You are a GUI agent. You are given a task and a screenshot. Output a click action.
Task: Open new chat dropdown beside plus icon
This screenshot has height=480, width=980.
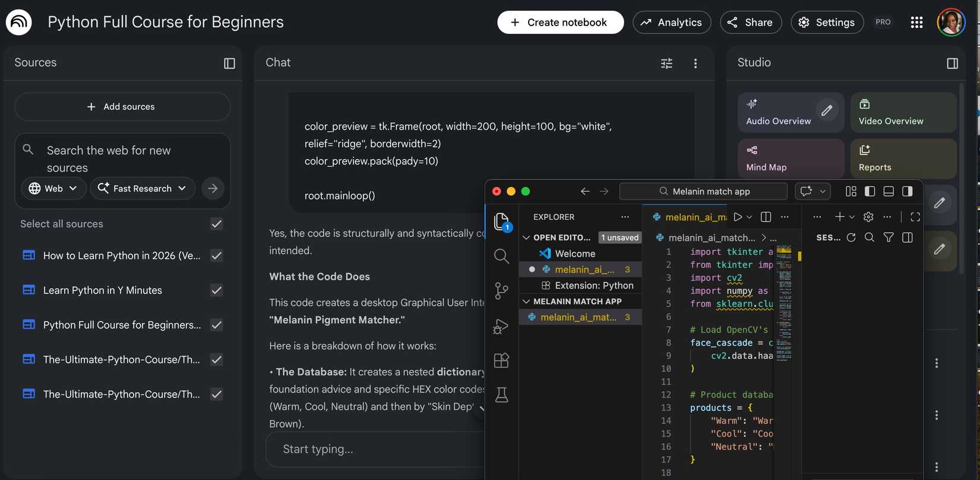852,217
